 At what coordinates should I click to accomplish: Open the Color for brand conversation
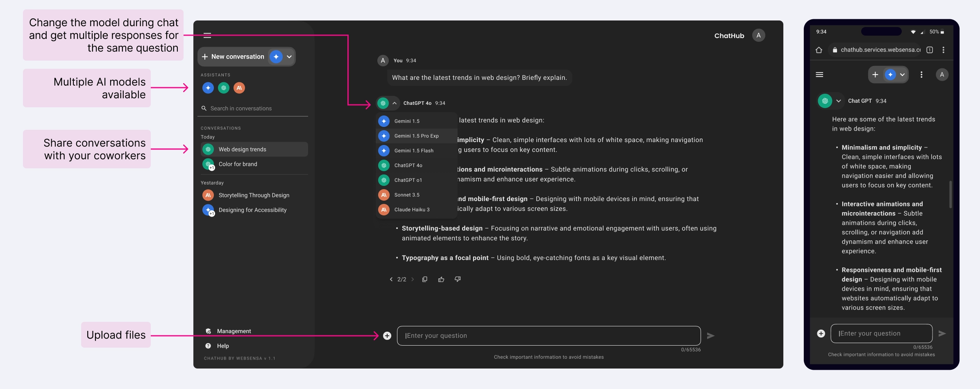pos(254,164)
